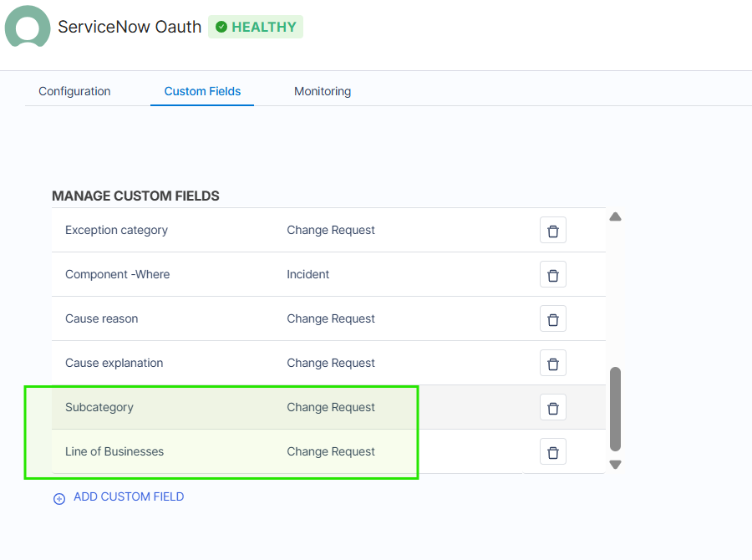Click the custom fields scrollbar thumb
The height and width of the screenshot is (560, 752).
[x=615, y=410]
